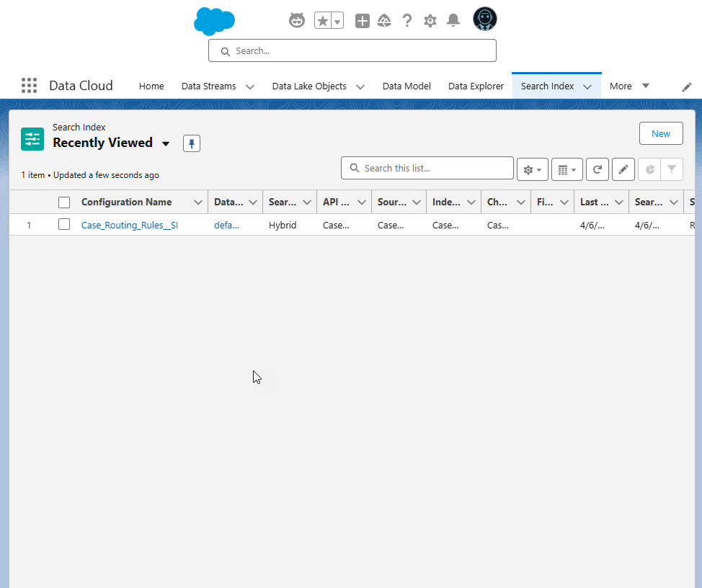Viewport: 702px width, 588px height.
Task: Pin this list view
Action: [x=192, y=143]
